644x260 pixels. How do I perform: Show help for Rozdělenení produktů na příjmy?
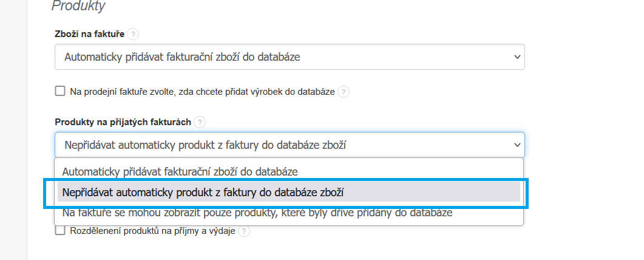pos(244,231)
